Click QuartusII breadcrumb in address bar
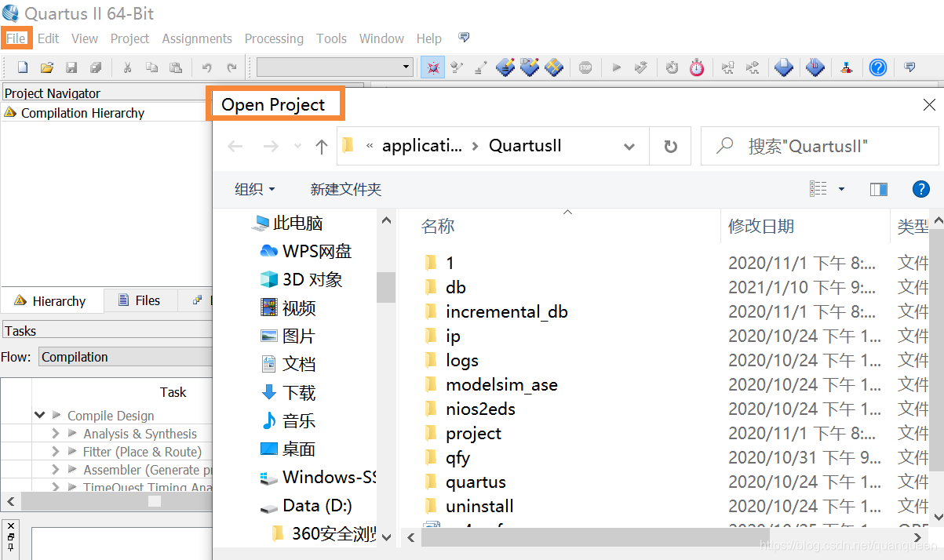Screen dimensions: 944x560 pos(525,146)
